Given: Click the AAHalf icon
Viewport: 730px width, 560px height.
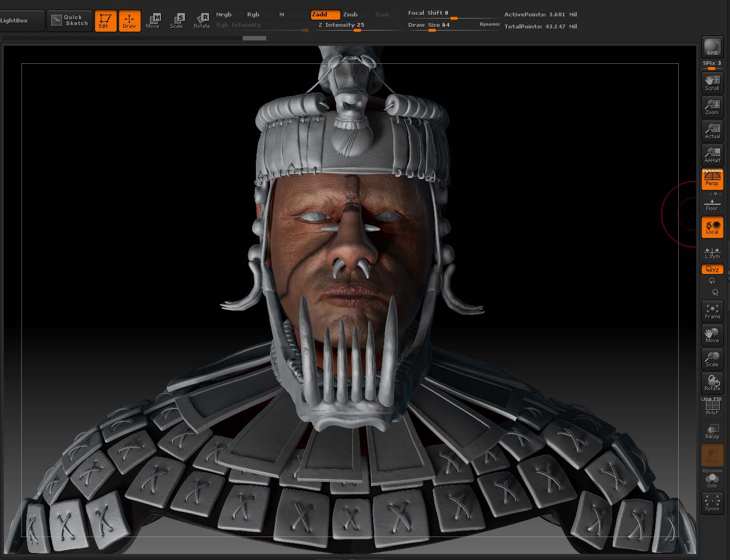Looking at the screenshot, I should (x=712, y=154).
